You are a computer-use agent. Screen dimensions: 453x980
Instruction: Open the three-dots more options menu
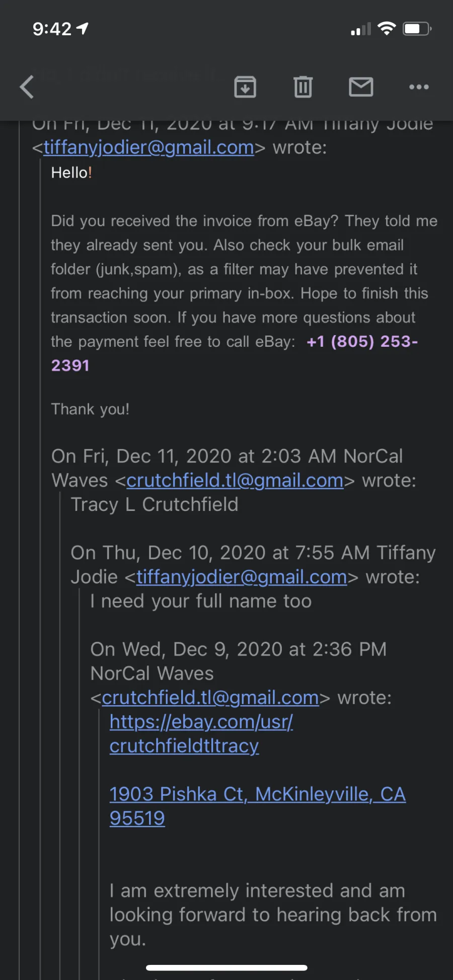pos(419,87)
